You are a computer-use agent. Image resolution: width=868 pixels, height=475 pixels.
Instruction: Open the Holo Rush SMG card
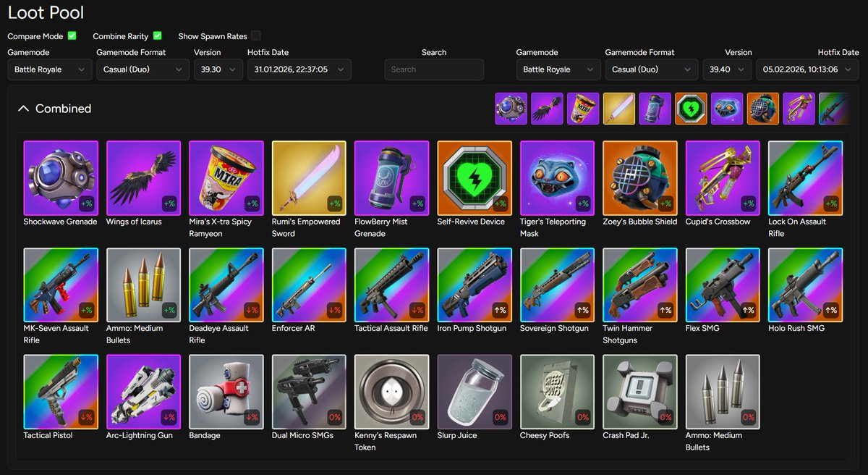click(806, 285)
